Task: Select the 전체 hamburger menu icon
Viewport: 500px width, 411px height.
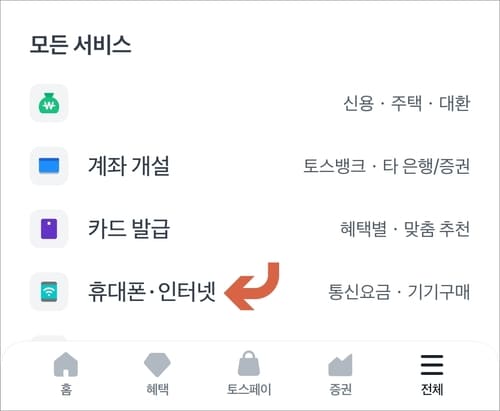Action: point(432,365)
